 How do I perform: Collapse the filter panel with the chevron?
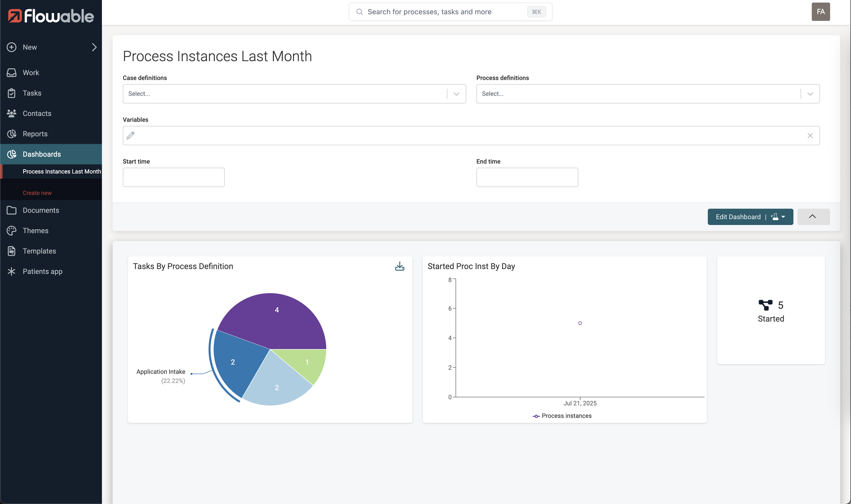tap(813, 216)
